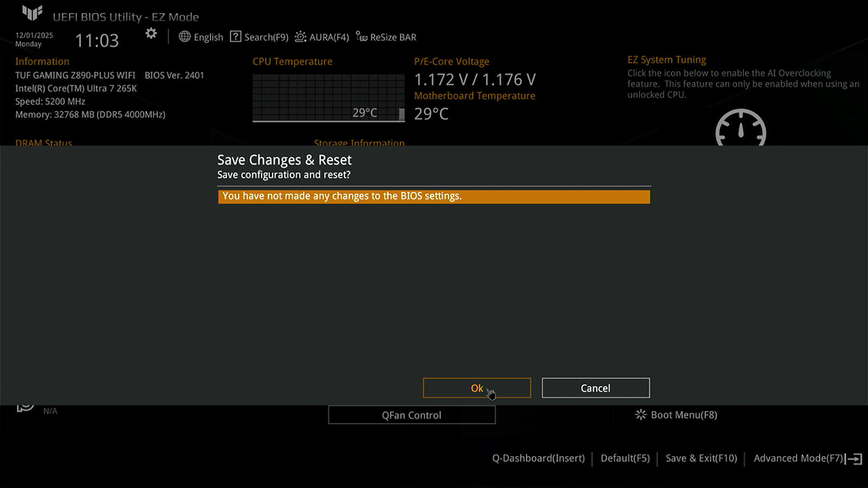868x488 pixels.
Task: Switch to Advanced Mode(F7) label
Action: [x=797, y=458]
